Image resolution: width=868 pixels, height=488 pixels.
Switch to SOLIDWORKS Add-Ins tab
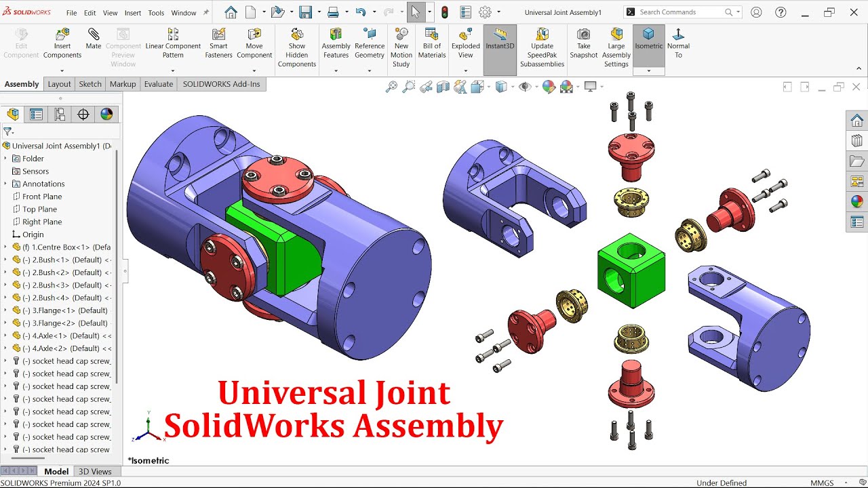[221, 84]
